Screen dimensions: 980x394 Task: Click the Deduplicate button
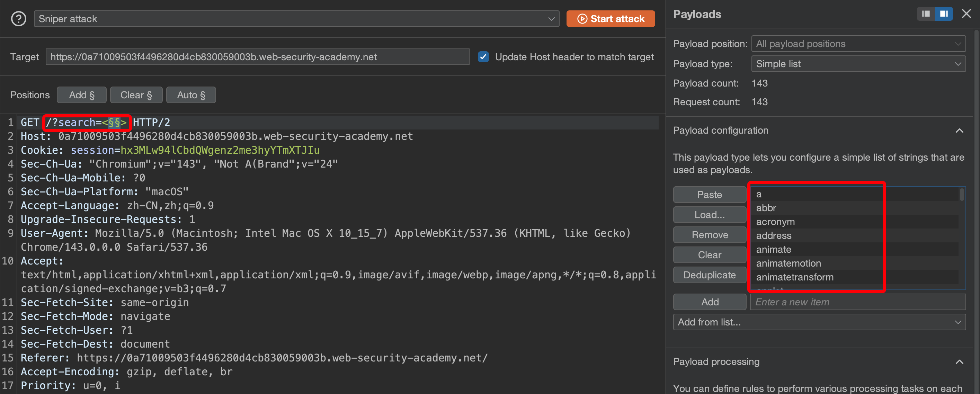[710, 275]
